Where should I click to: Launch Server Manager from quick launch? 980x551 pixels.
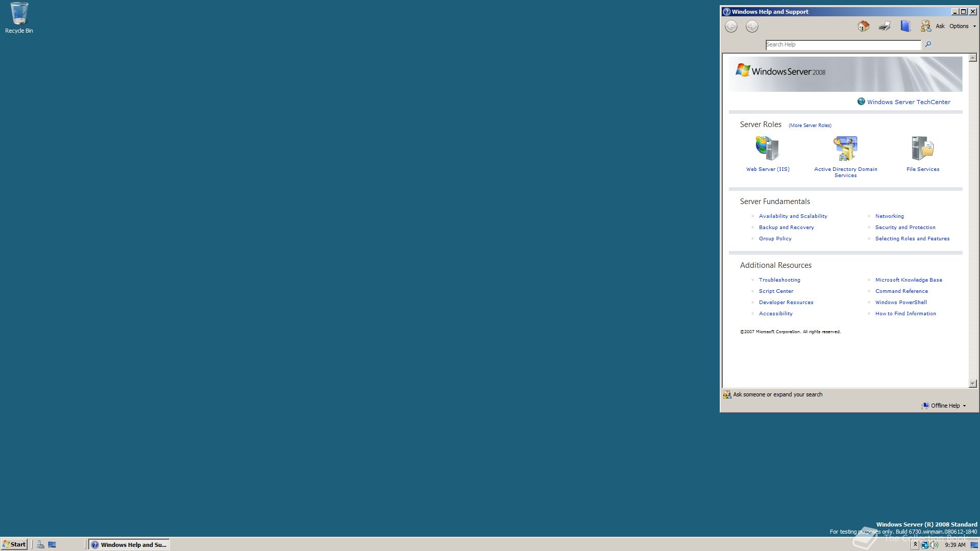pyautogui.click(x=40, y=544)
